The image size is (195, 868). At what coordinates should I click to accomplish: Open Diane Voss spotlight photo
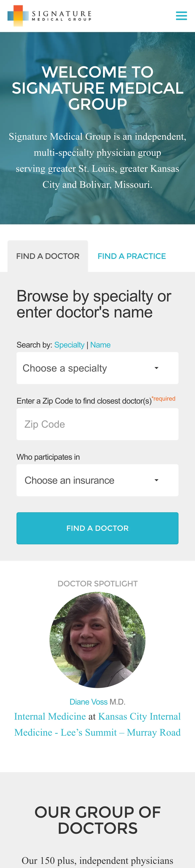click(x=97, y=639)
